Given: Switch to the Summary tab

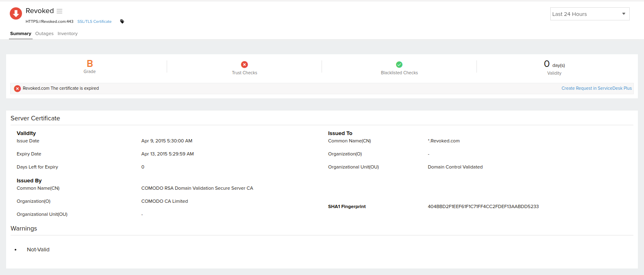Looking at the screenshot, I should [x=20, y=33].
